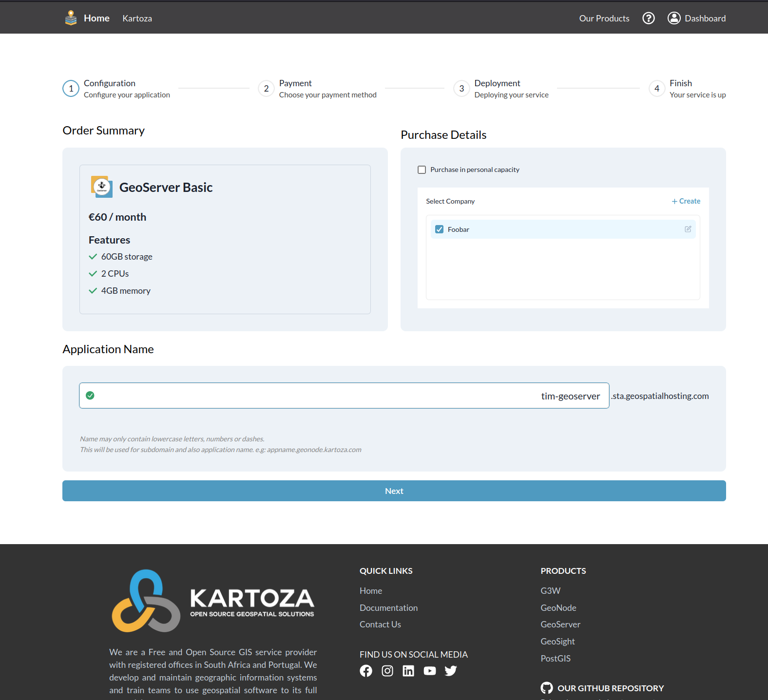Open GeoServer product link in footer
The width and height of the screenshot is (768, 700).
(560, 624)
